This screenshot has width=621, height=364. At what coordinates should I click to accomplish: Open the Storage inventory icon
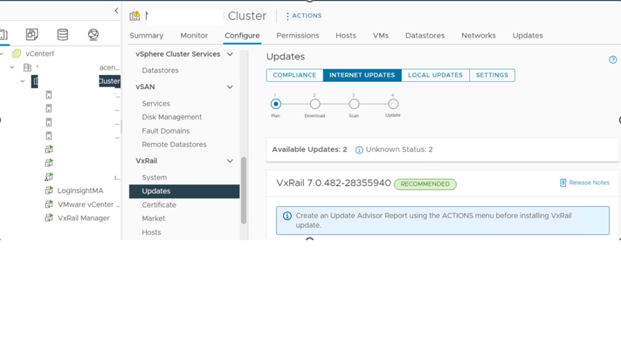(63, 35)
